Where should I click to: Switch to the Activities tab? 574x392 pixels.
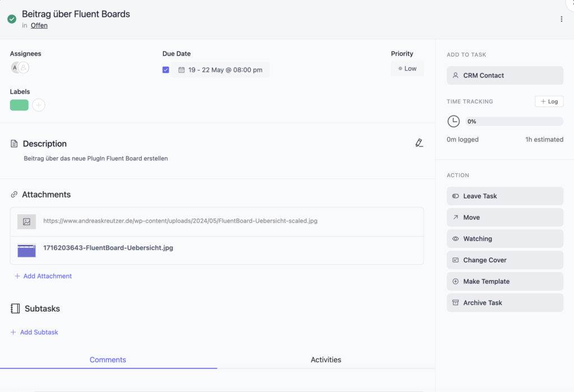pyautogui.click(x=326, y=359)
